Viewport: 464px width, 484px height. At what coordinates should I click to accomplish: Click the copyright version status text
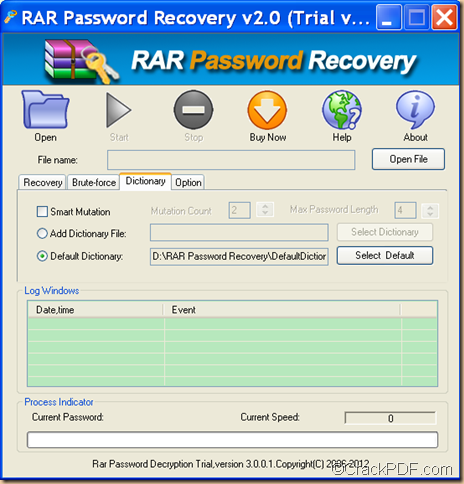point(231,464)
